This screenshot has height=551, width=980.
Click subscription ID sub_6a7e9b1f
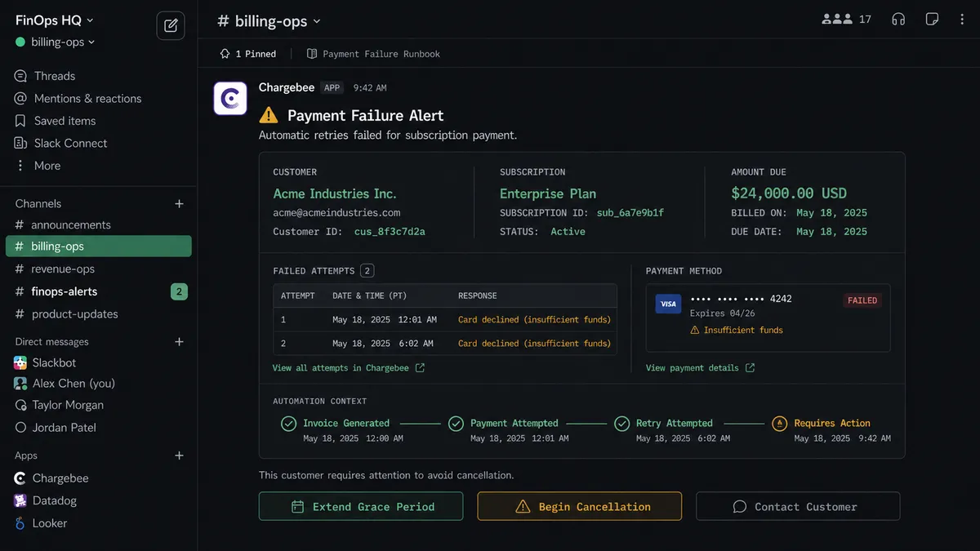630,213
